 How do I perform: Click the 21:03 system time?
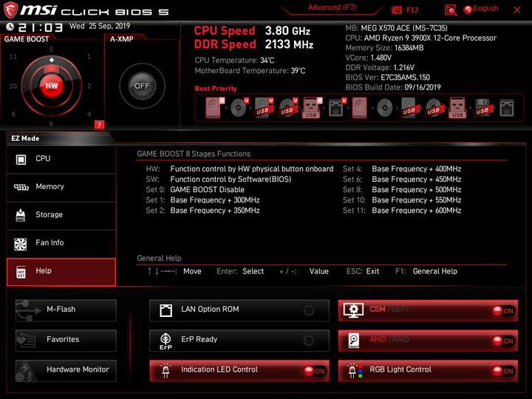click(41, 27)
